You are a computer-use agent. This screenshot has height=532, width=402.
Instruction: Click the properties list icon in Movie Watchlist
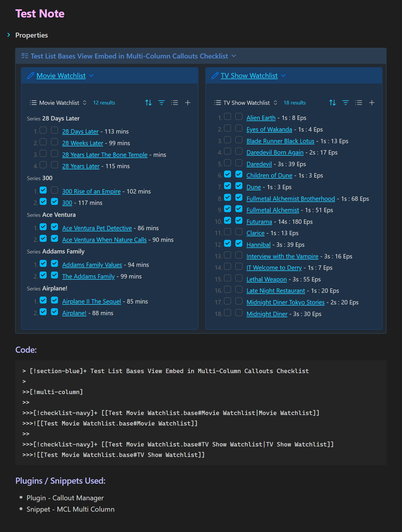(x=174, y=103)
